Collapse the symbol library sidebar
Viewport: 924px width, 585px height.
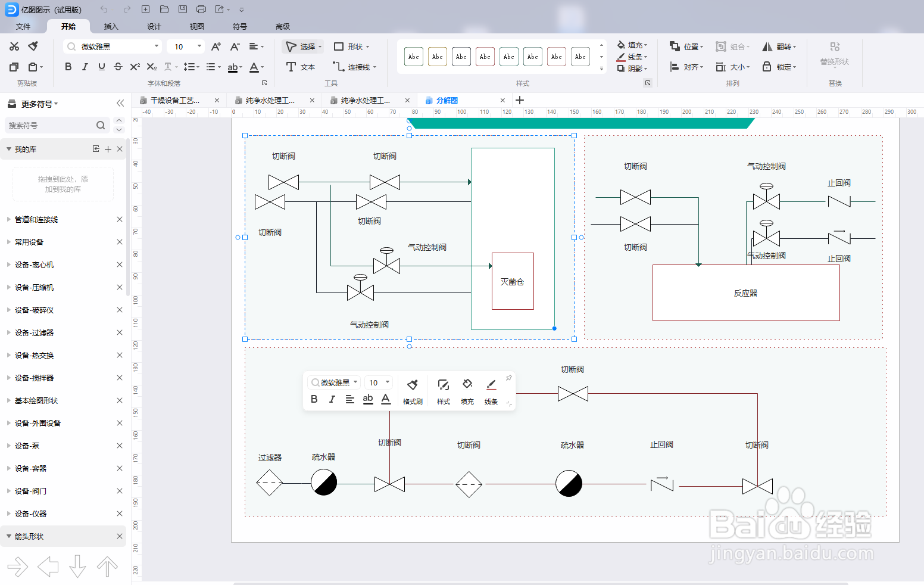(x=120, y=103)
